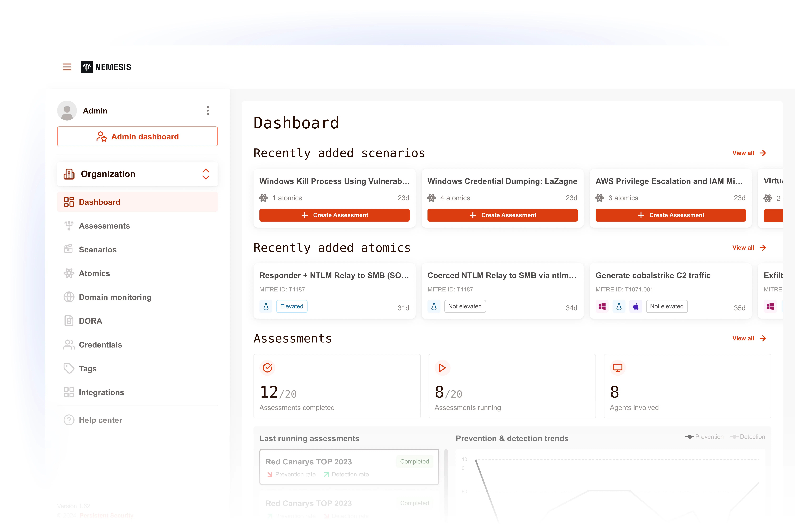The height and width of the screenshot is (532, 795).
Task: Click Linux icon on Coerced NTLM Relay card
Action: 434,306
